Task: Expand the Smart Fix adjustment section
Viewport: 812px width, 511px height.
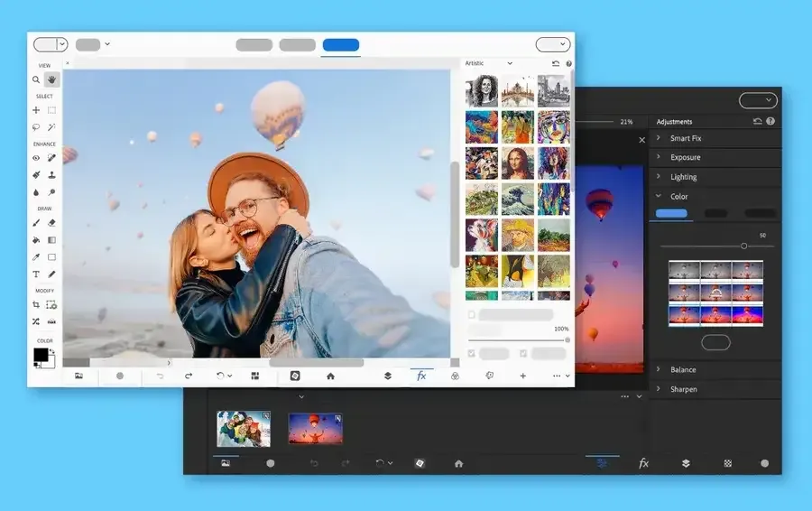Action: coord(686,138)
